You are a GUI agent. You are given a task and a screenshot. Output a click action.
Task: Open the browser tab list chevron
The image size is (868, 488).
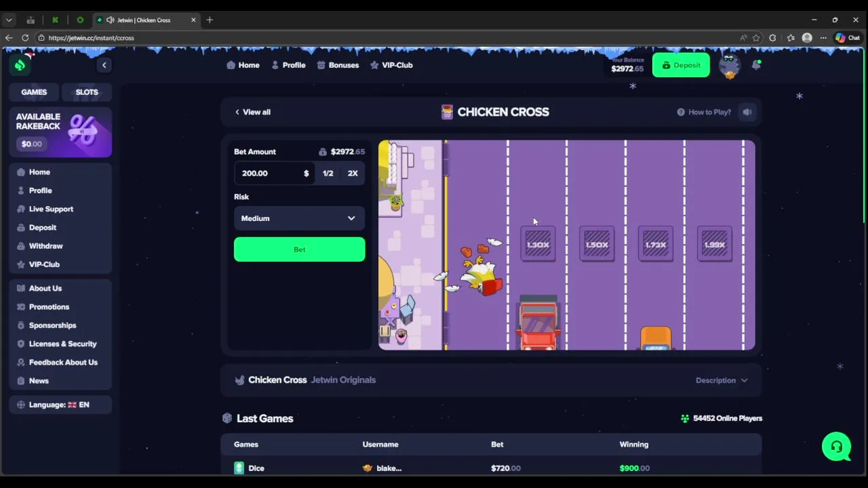point(9,20)
